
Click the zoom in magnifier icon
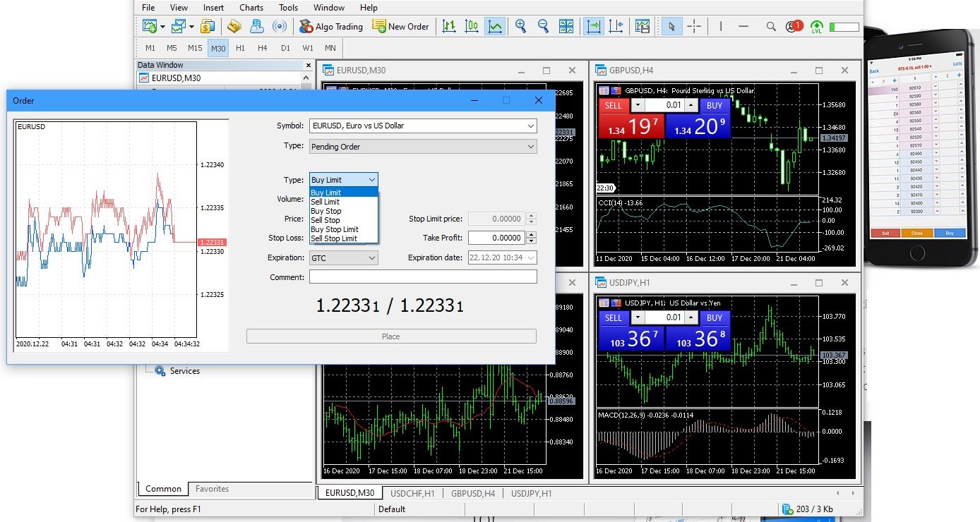tap(521, 26)
